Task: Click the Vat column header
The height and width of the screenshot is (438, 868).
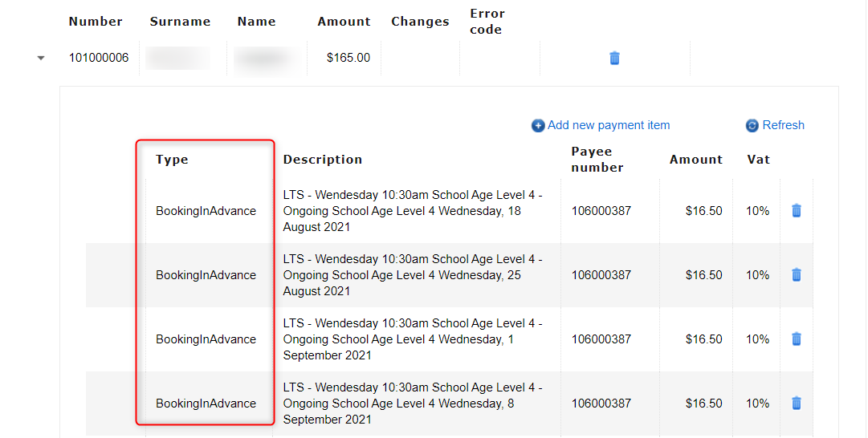Action: tap(758, 160)
